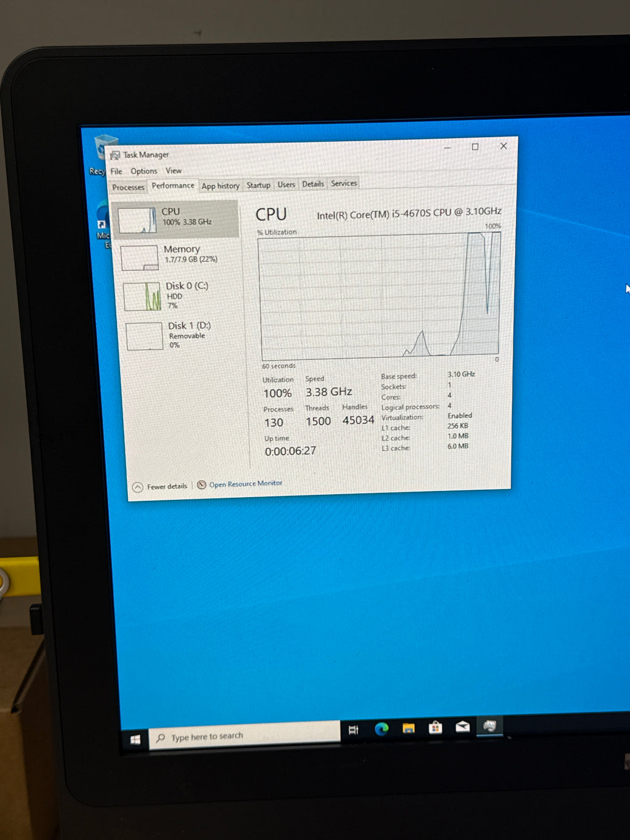Close the Task Manager window
Viewport: 630px width, 840px height.
pos(503,146)
